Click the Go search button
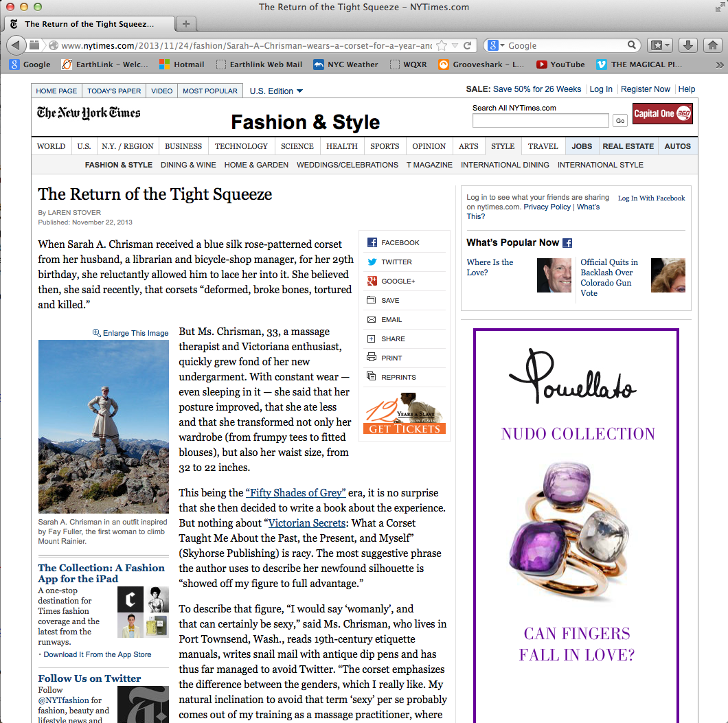Viewport: 728px width, 723px height. tap(620, 121)
